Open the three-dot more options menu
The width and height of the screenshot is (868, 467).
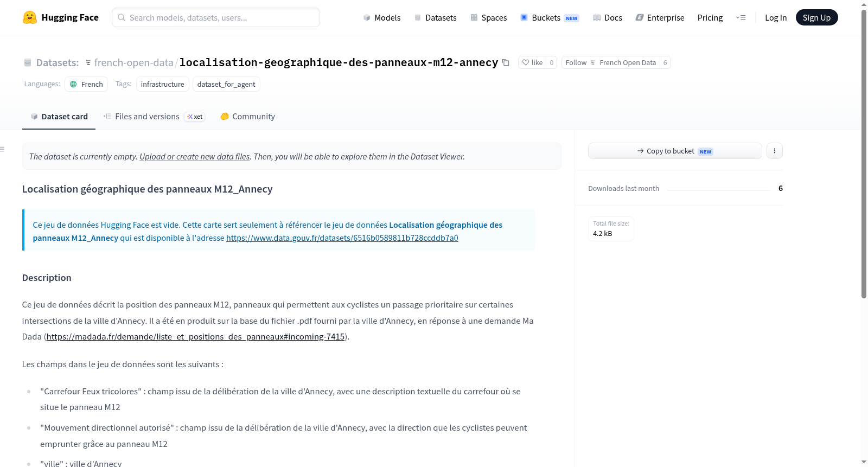pos(775,151)
